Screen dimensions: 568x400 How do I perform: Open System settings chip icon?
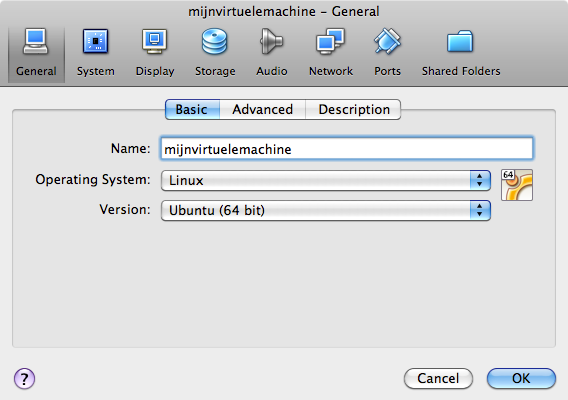point(95,41)
